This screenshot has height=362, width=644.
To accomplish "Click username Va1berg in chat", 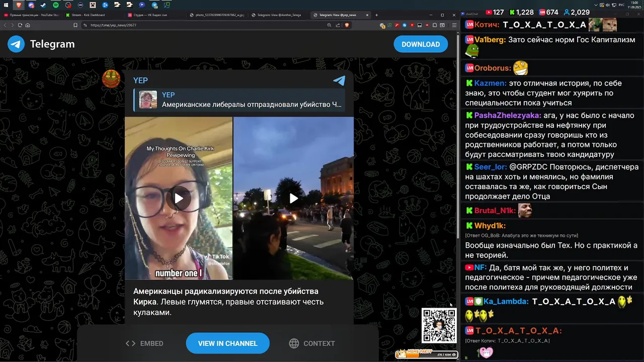I will (490, 40).
